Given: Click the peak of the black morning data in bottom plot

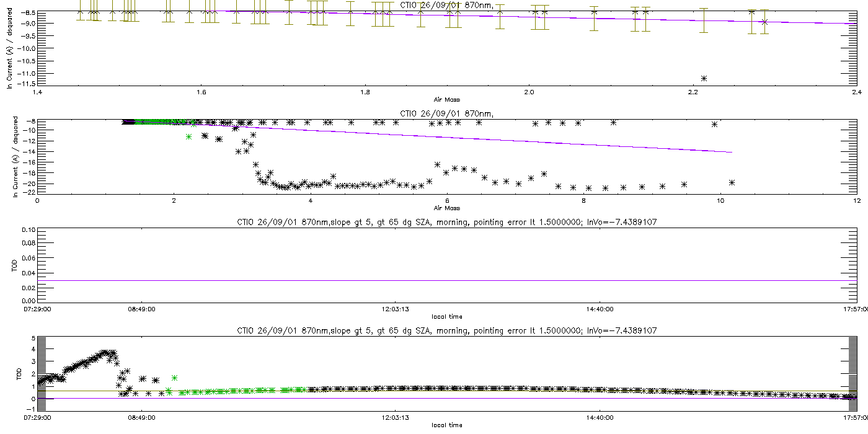Looking at the screenshot, I should (x=105, y=352).
